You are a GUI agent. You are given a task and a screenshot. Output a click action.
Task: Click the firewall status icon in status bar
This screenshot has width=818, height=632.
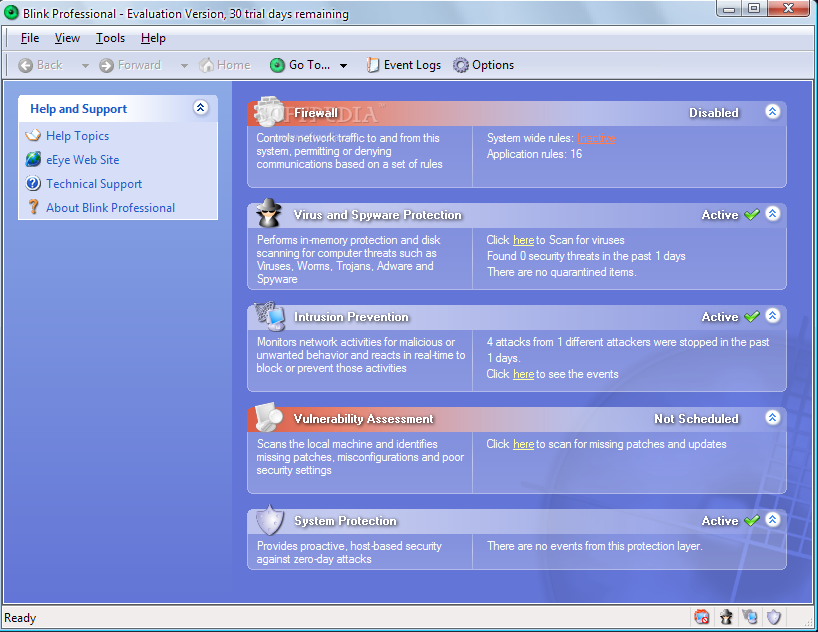702,617
